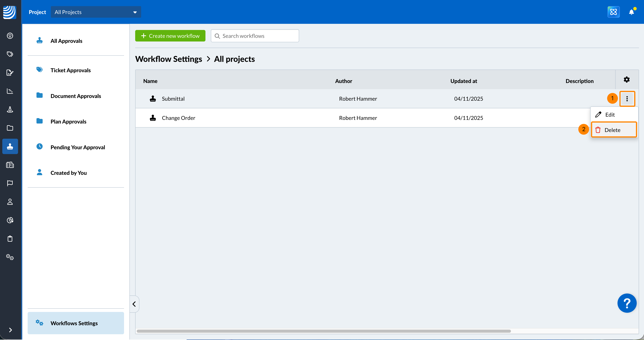Screen dimensions: 644x340
Task: Collapse the approvals side panel with chevron
Action: pos(134,304)
